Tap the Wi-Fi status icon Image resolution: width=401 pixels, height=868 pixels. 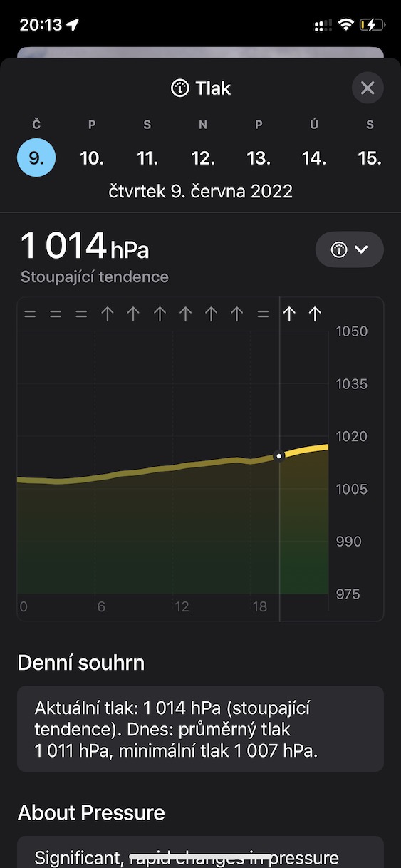pos(346,25)
